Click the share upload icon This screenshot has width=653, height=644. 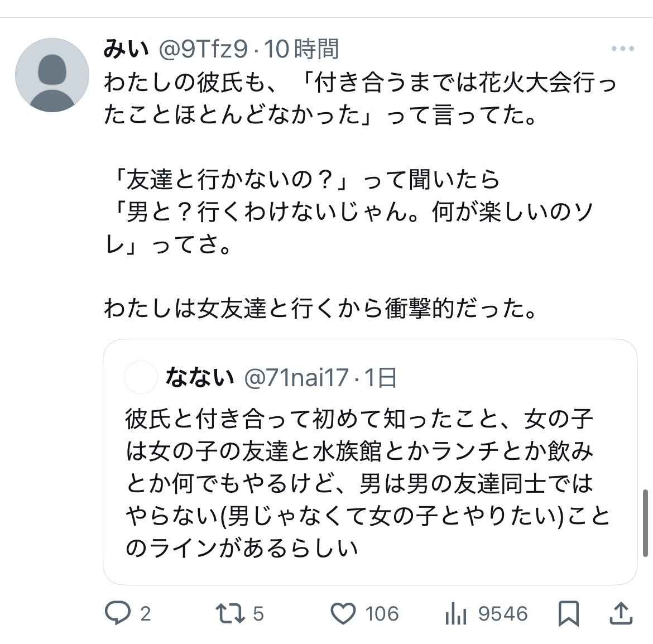620,614
